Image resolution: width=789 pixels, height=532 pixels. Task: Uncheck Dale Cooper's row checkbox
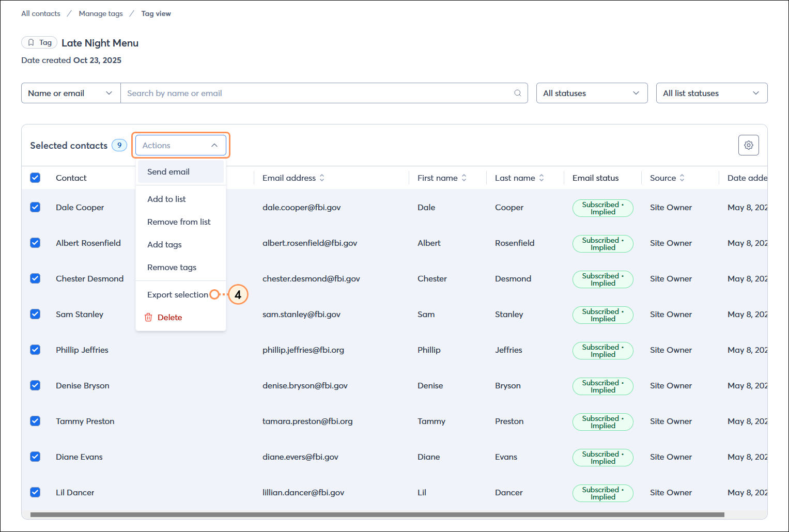(35, 207)
